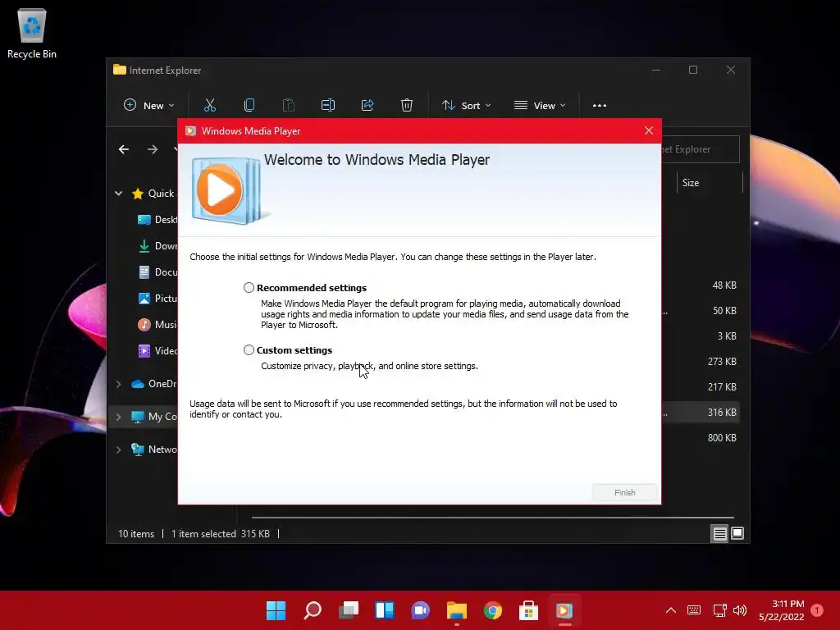840x630 pixels.
Task: Open the clock showing 3:11 PM
Action: pyautogui.click(x=782, y=610)
